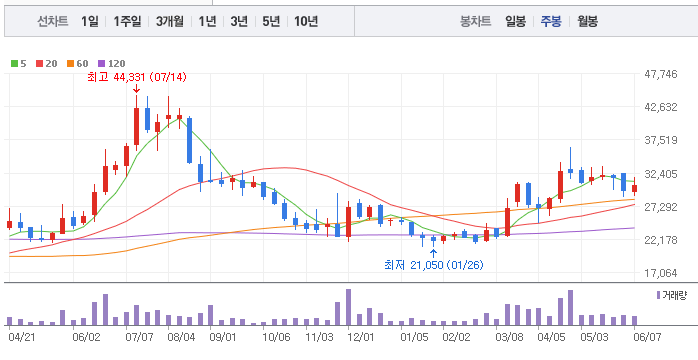Click the purple 거래량 volume legend icon
This screenshot has height=360, width=698.
[x=658, y=295]
